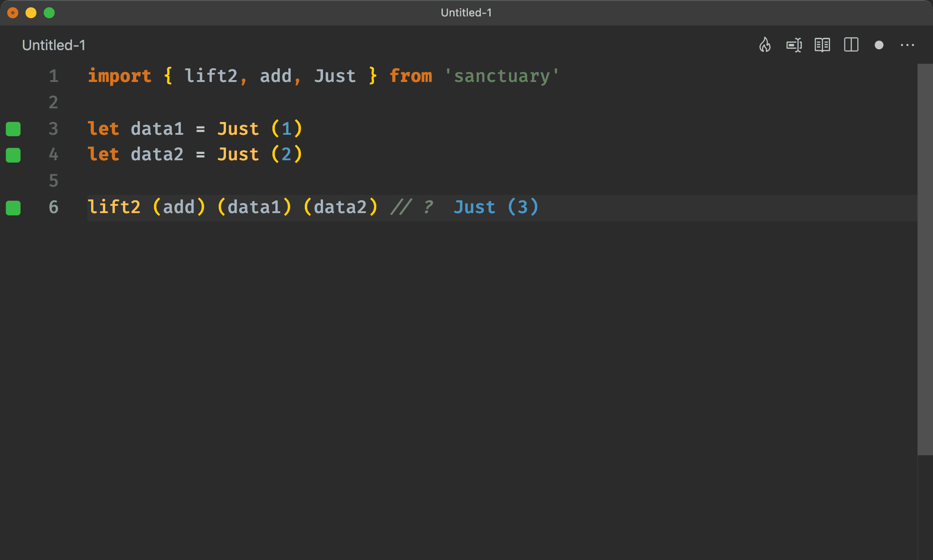Click the line number 5 gutter area
The height and width of the screenshot is (560, 933).
coord(53,181)
